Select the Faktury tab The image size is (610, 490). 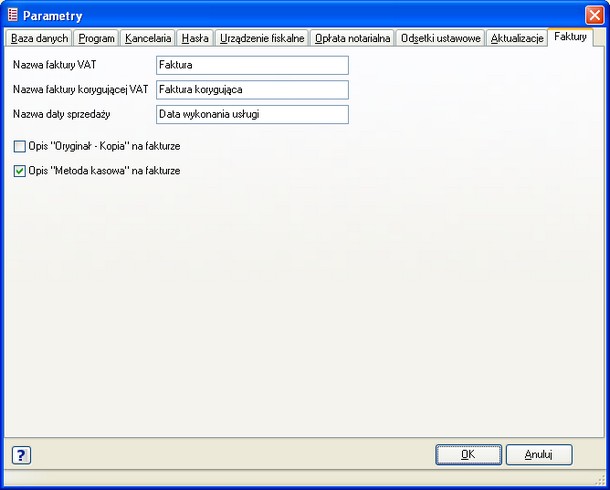[x=570, y=37]
